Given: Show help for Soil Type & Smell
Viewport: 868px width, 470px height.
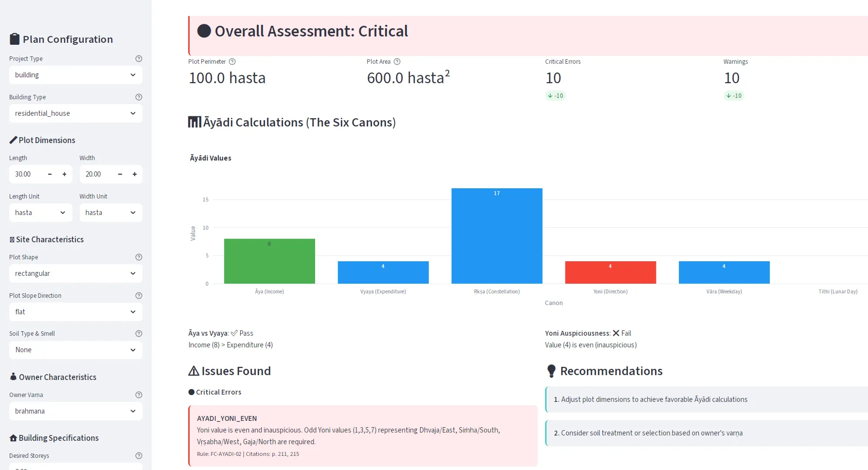Looking at the screenshot, I should click(x=139, y=333).
